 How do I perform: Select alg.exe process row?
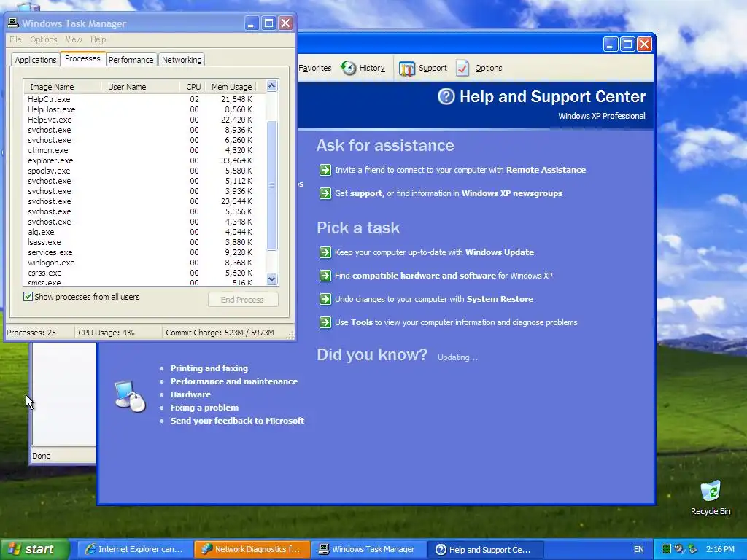[x=144, y=232]
